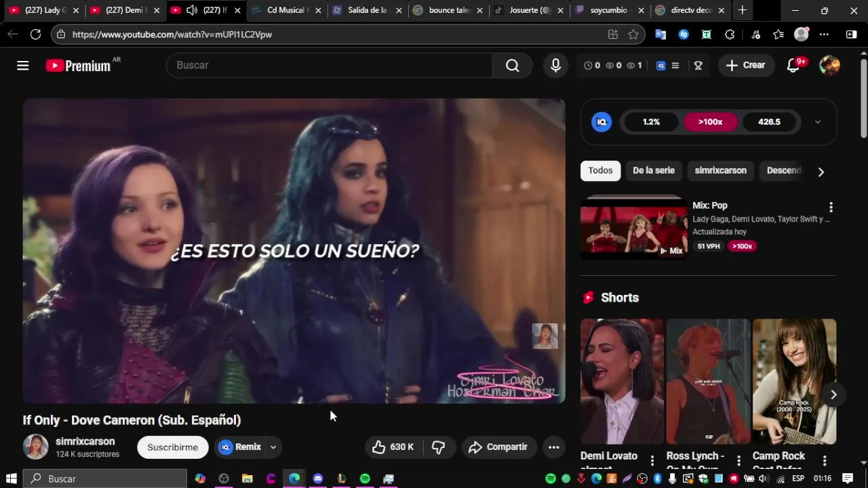Select the De la serie filter chip
This screenshot has height=488, width=868.
[654, 171]
